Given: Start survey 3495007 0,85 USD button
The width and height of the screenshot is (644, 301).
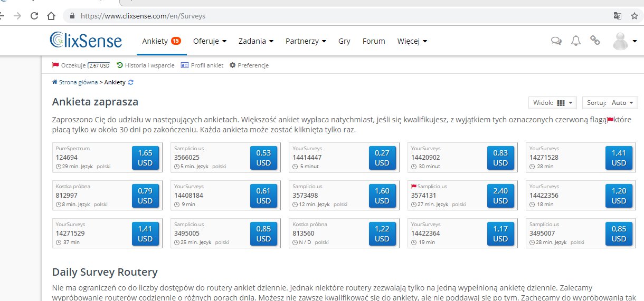Looking at the screenshot, I should [619, 234].
